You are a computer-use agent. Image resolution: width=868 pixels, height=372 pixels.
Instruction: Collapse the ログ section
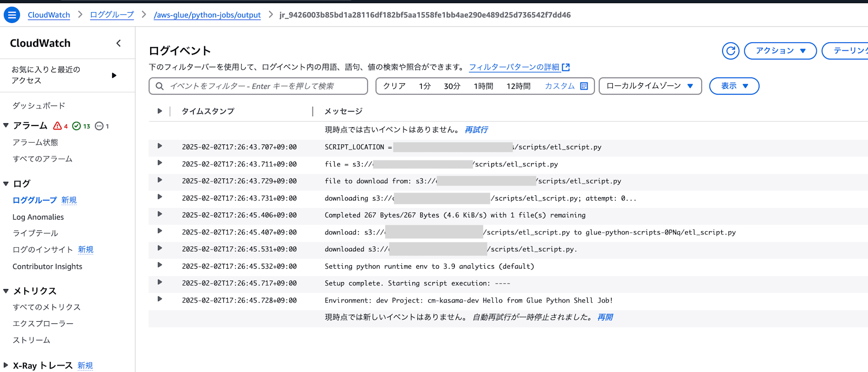[6, 184]
